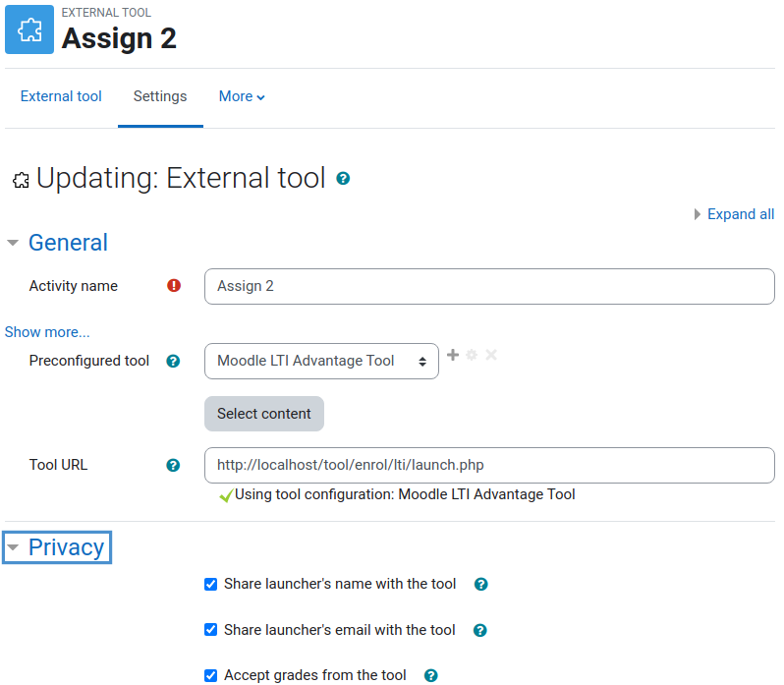Click the Show more... link

point(47,332)
